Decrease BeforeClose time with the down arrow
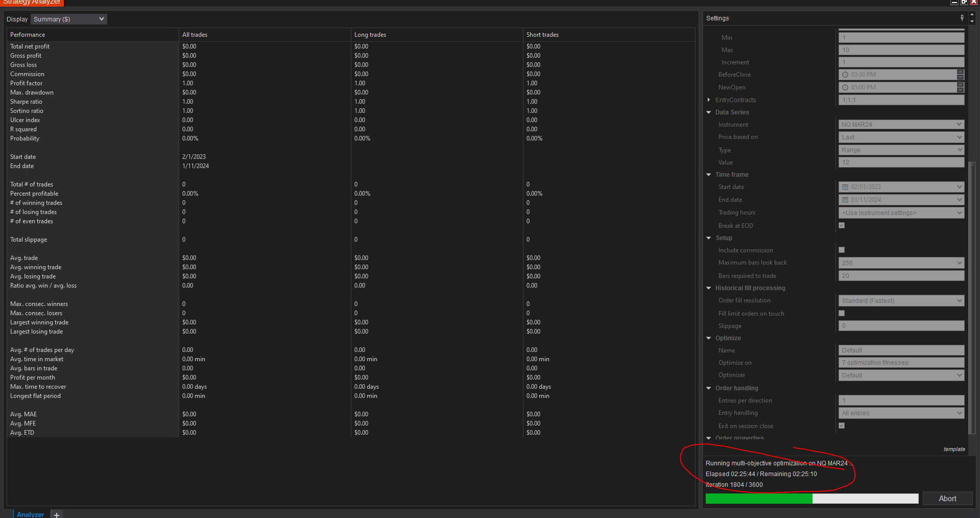The image size is (980, 518). pos(961,77)
